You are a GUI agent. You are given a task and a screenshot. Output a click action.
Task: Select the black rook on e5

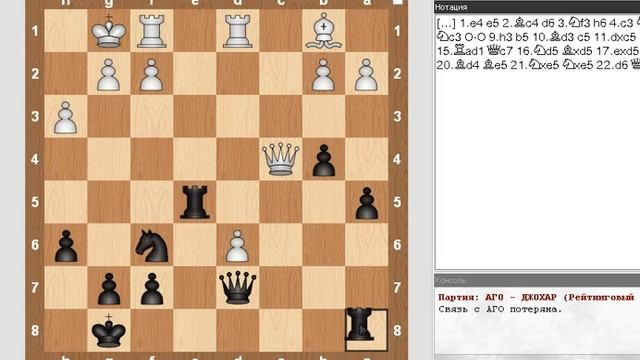point(195,202)
